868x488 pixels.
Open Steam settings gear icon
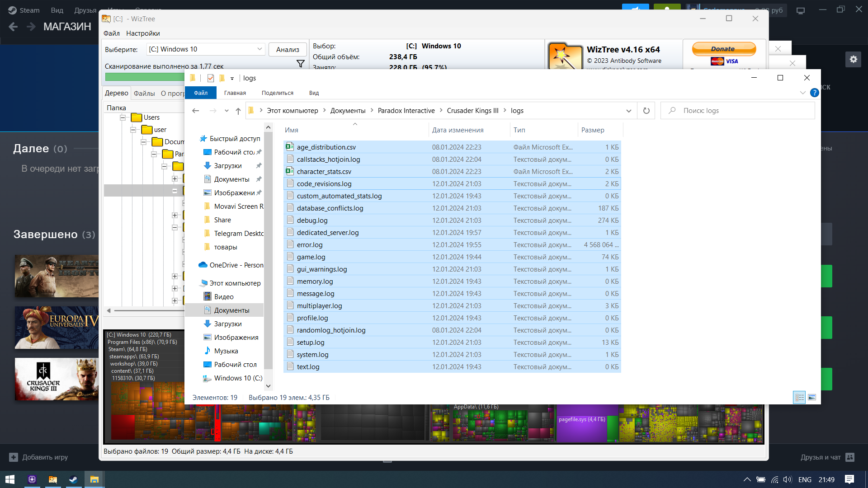tap(854, 59)
